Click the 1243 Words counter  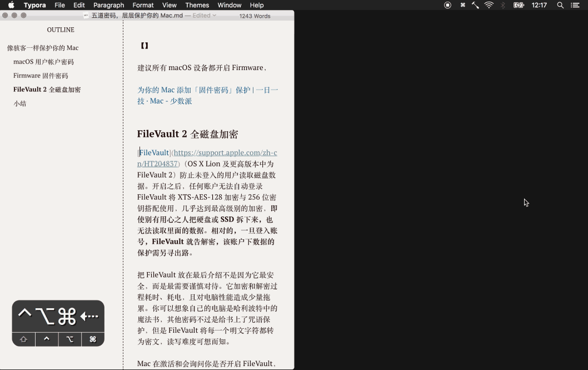[255, 16]
